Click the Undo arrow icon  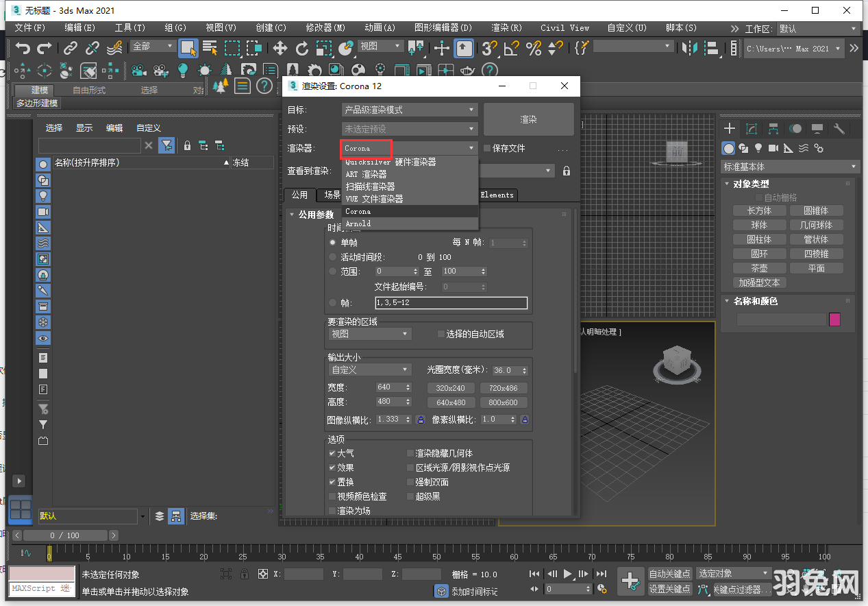(23, 48)
